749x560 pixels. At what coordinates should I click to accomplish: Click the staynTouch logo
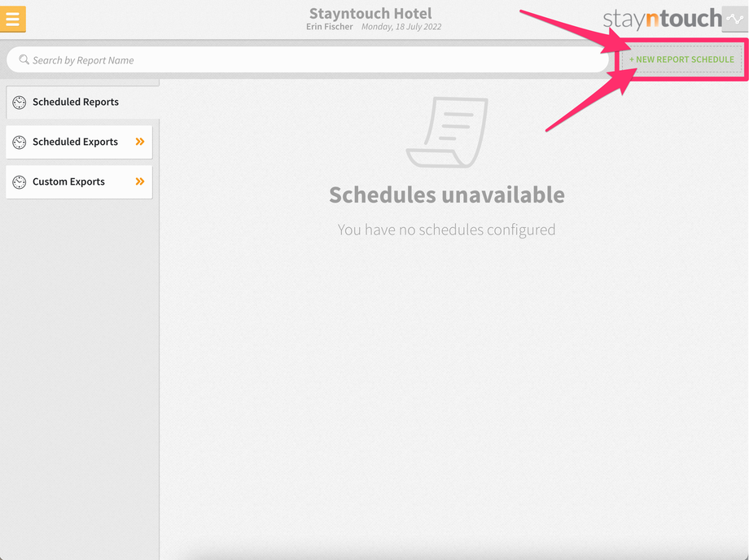coord(662,19)
